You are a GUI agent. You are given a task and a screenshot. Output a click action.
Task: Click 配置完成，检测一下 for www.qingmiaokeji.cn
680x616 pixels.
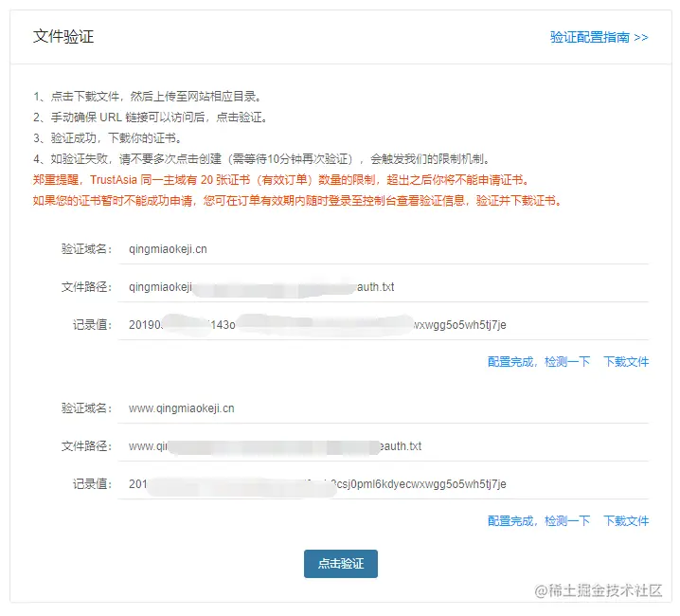tap(539, 520)
